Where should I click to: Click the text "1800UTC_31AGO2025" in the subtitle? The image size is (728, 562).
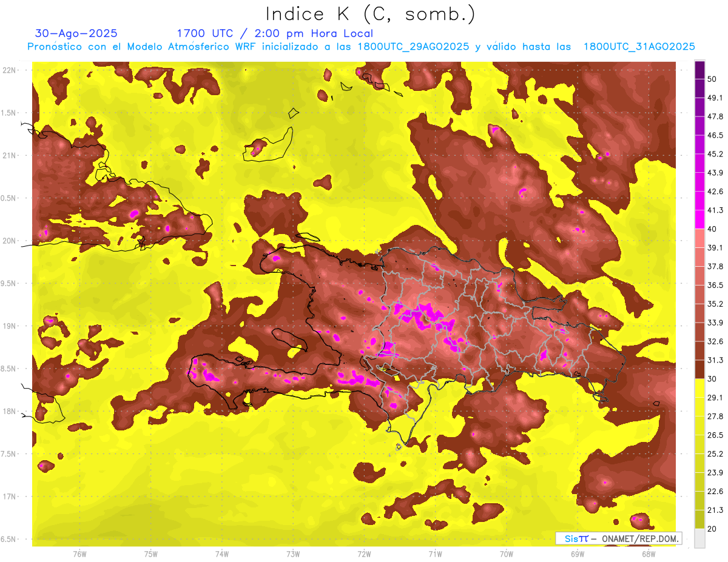tap(639, 47)
